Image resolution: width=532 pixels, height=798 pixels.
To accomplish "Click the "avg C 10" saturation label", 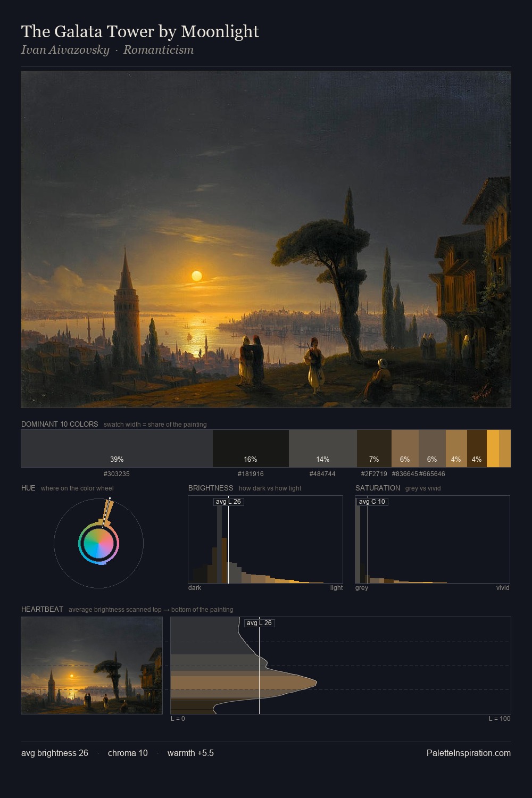I will (x=372, y=502).
